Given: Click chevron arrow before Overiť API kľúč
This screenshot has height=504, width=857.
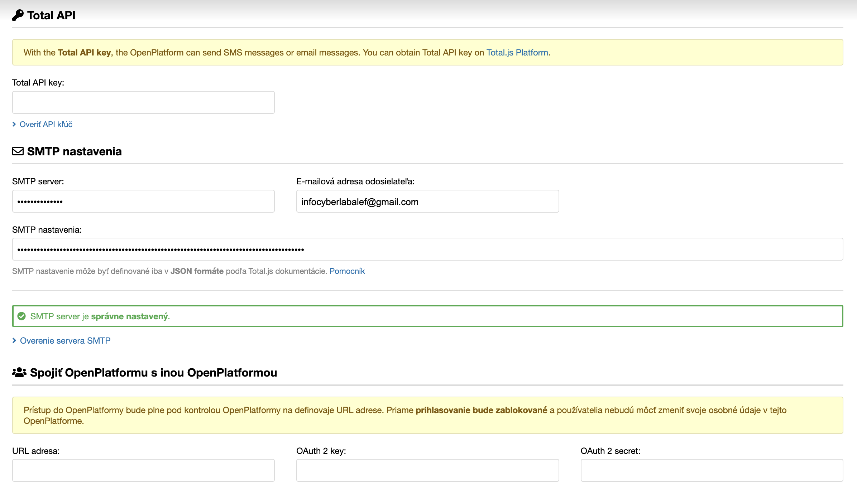Looking at the screenshot, I should (x=14, y=124).
